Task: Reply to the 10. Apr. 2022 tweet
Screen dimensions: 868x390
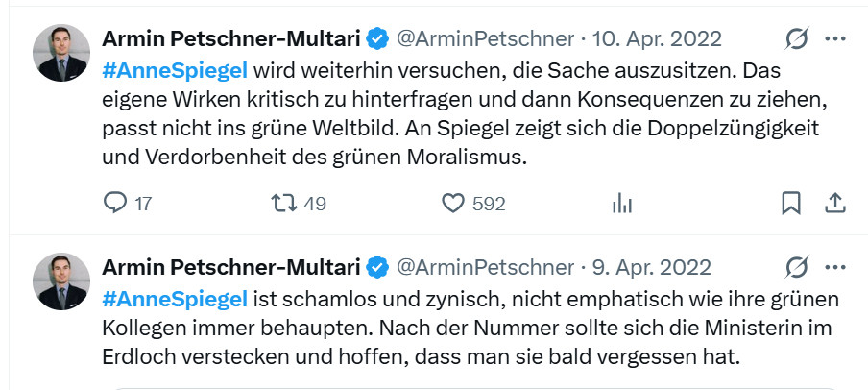Action: [x=114, y=203]
